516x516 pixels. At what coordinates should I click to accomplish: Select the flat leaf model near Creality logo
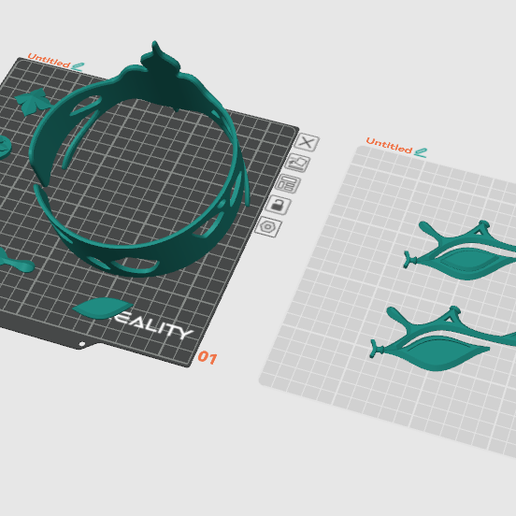point(102,308)
